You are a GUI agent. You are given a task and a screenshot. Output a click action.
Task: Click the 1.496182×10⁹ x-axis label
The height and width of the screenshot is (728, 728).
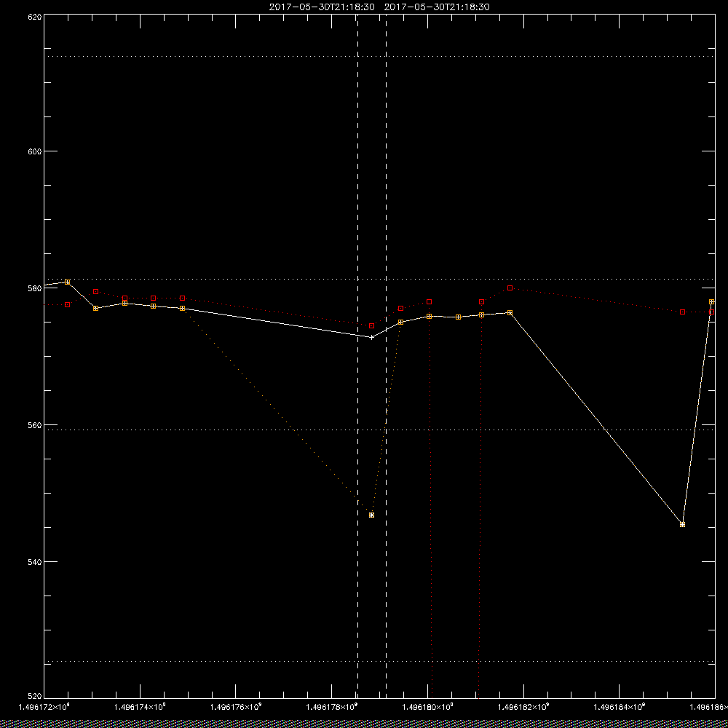523,707
